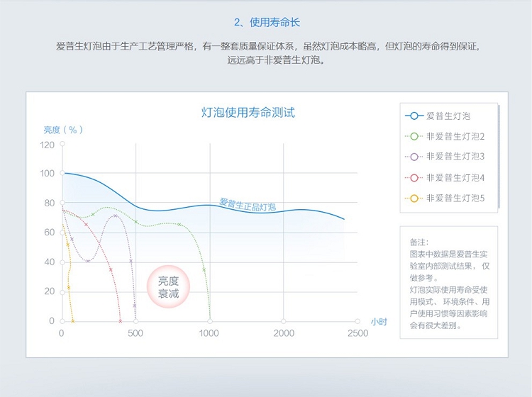Hide the 非爱普生灯泡4 series via its legend label
Screen dimensions: 532x397
coord(455,178)
